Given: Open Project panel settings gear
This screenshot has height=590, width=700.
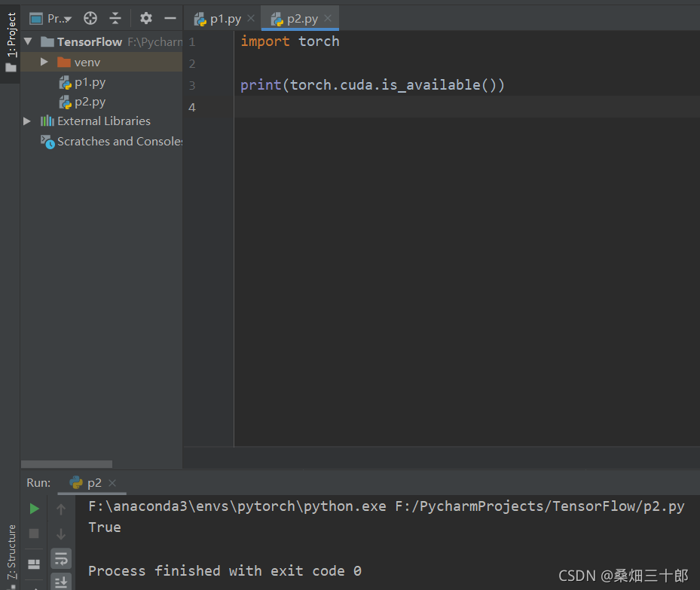Looking at the screenshot, I should click(x=146, y=18).
